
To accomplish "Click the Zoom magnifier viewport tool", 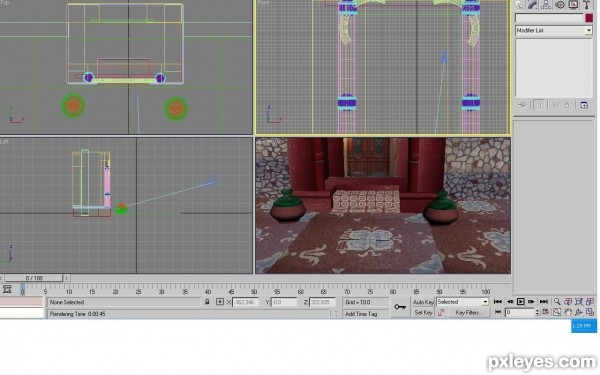I will pos(557,302).
